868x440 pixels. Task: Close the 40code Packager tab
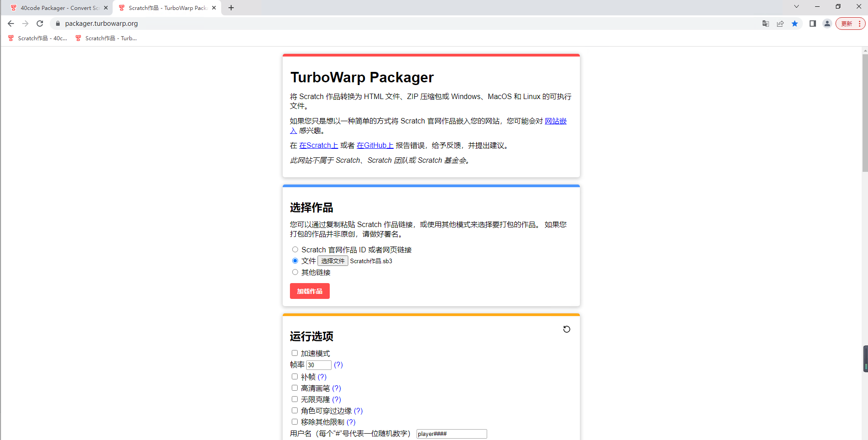click(x=106, y=8)
